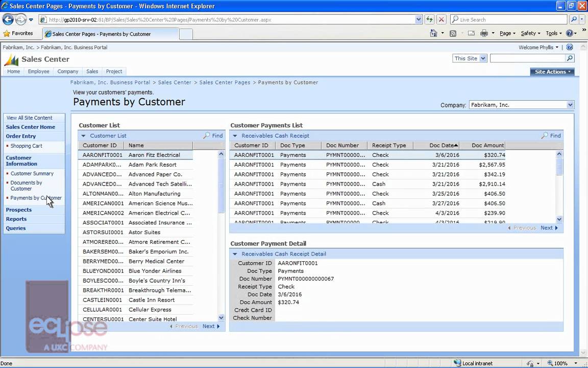Click the Sales Center logo icon
The image size is (588, 368).
pyautogui.click(x=11, y=60)
